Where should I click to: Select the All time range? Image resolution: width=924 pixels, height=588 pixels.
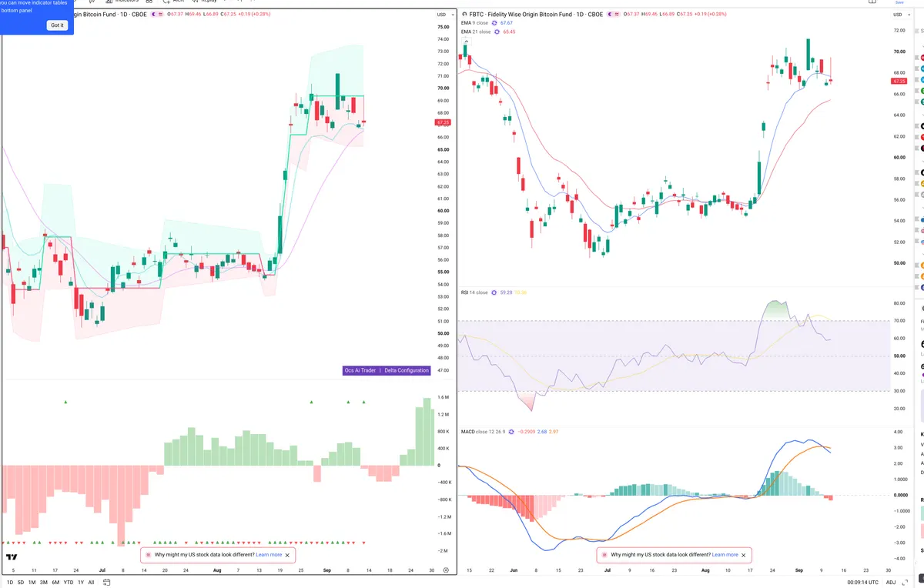point(91,583)
